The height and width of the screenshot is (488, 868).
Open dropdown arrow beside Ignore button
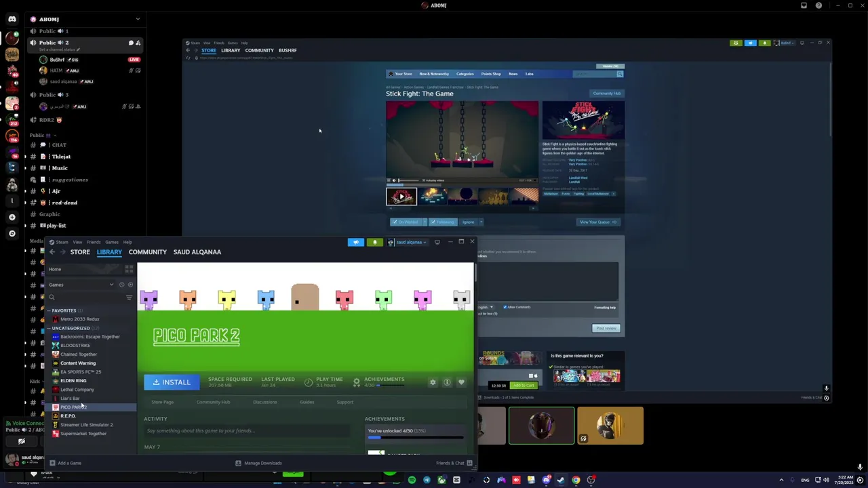tap(481, 222)
